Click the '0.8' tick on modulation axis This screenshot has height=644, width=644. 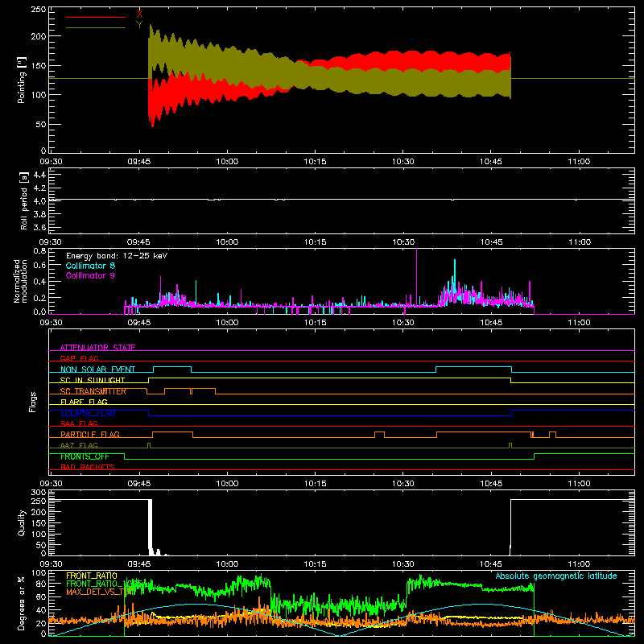(39, 250)
